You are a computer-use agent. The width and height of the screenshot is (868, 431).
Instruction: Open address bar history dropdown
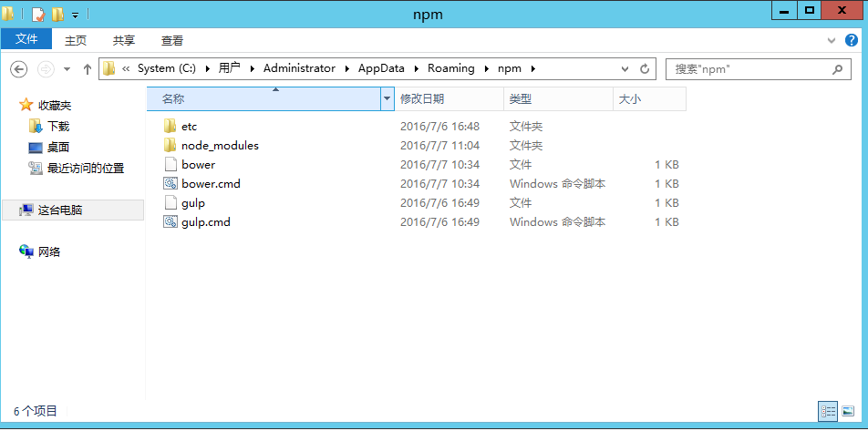625,69
